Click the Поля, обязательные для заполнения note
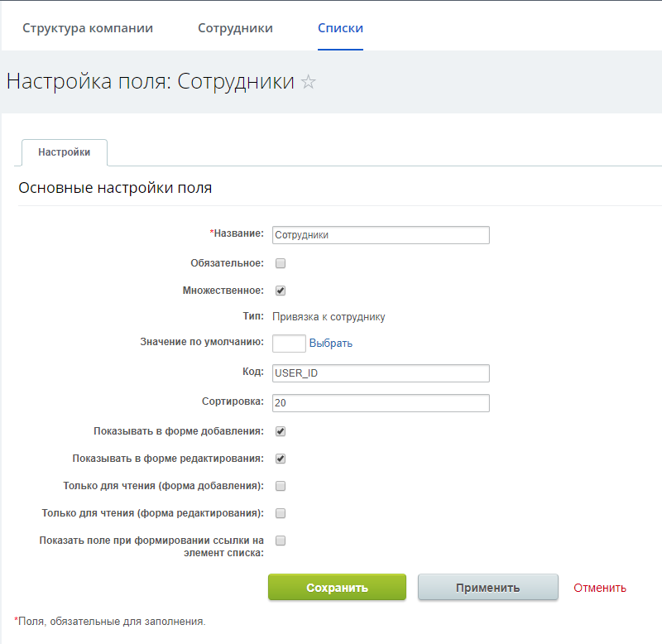The height and width of the screenshot is (644, 662). click(110, 621)
